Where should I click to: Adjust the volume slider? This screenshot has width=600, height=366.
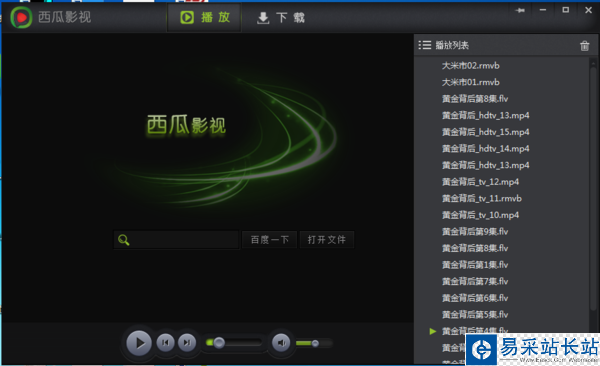point(314,343)
